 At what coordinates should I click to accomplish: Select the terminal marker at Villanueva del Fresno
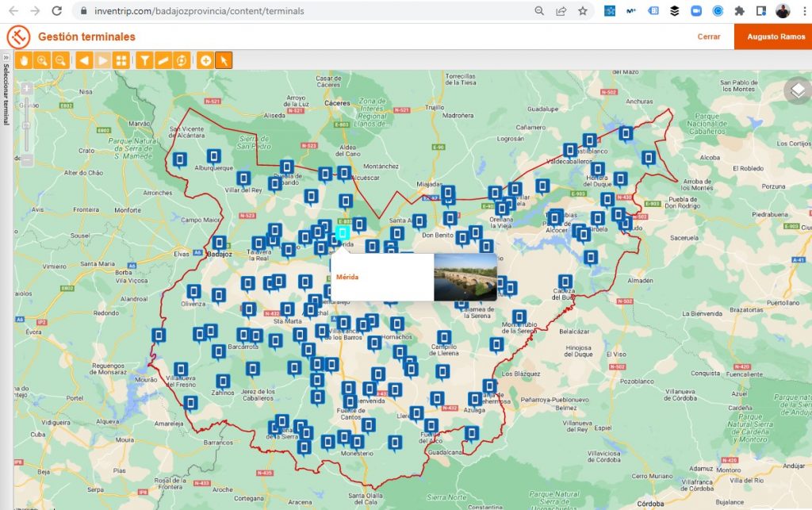coord(181,370)
